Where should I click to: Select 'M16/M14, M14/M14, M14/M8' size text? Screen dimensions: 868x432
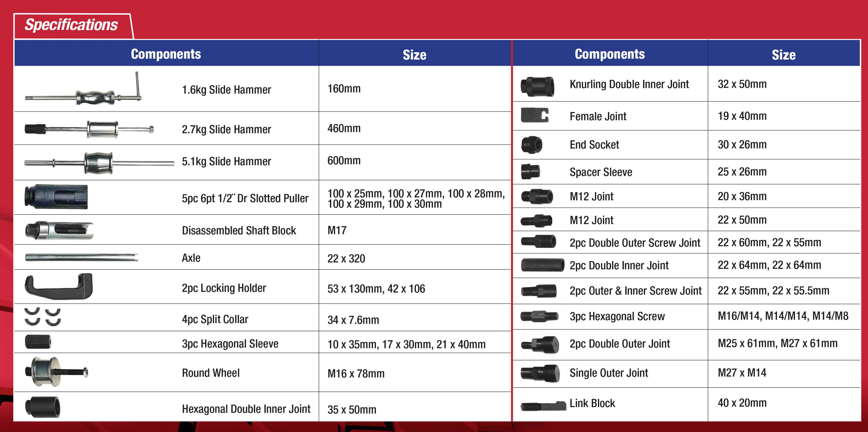783,316
